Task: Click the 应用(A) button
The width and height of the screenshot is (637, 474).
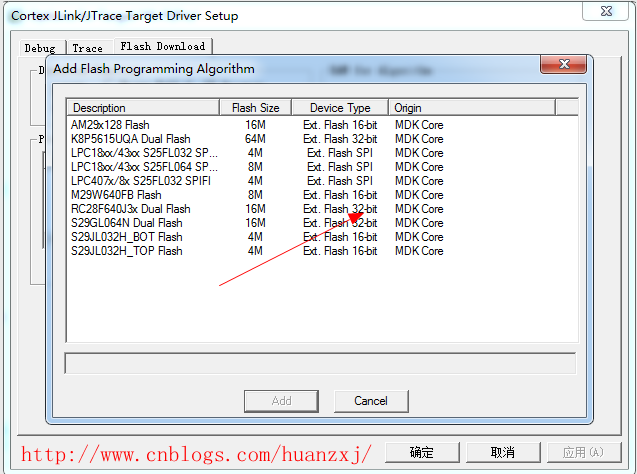Action: point(584,452)
